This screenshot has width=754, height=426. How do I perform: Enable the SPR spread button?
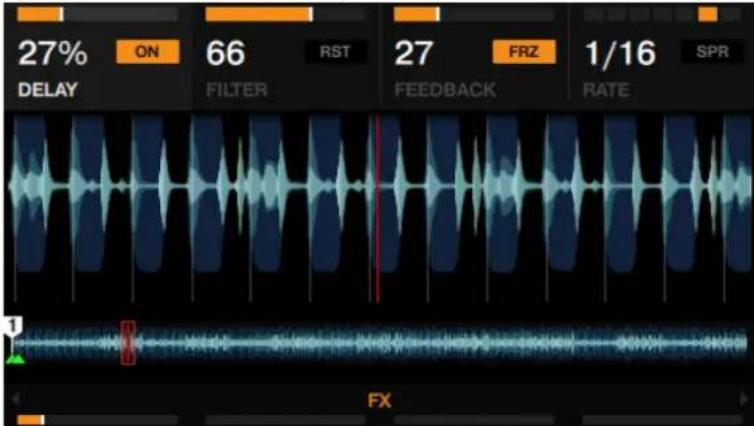tap(712, 51)
